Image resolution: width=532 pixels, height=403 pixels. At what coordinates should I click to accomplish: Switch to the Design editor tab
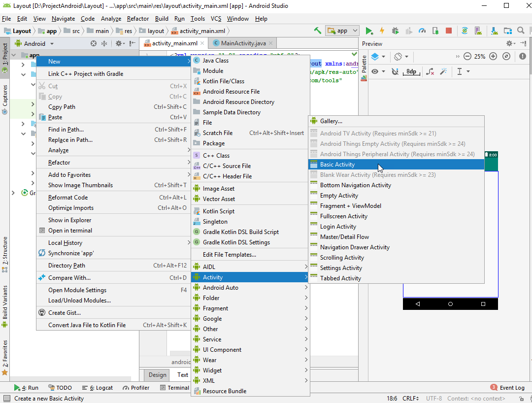pyautogui.click(x=158, y=375)
